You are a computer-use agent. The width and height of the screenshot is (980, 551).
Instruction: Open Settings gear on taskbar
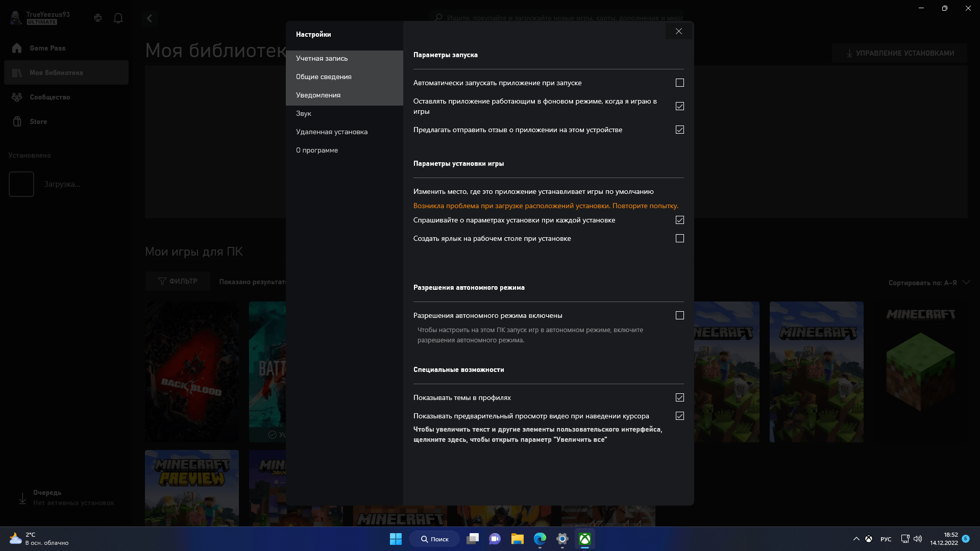[562, 539]
